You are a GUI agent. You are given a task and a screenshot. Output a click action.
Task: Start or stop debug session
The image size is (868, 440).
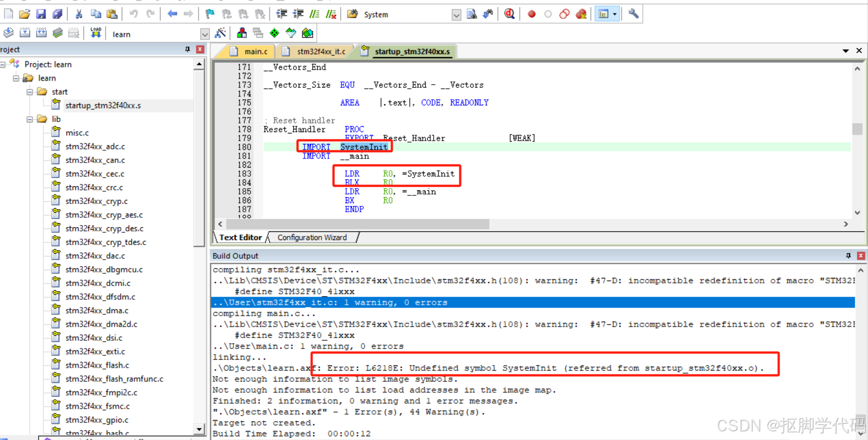pyautogui.click(x=509, y=14)
